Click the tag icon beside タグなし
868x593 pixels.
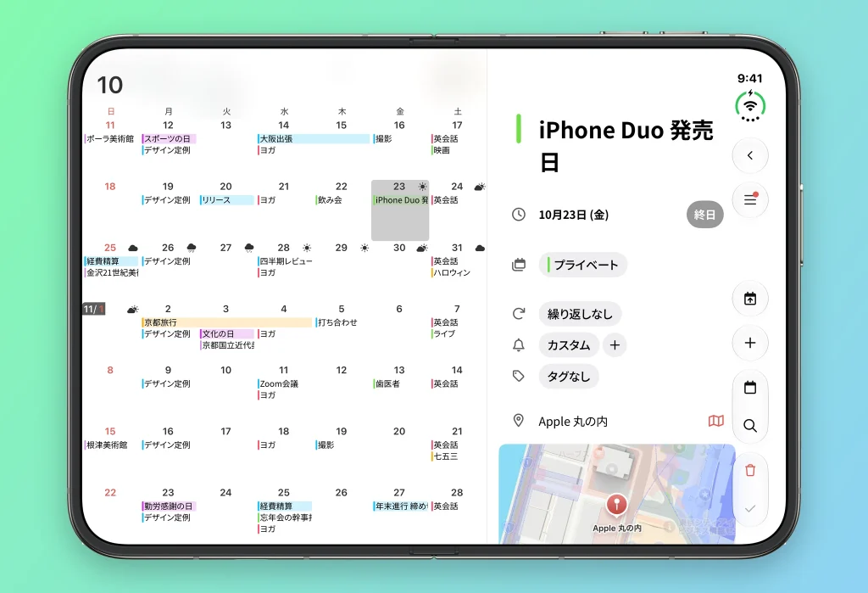(x=519, y=377)
